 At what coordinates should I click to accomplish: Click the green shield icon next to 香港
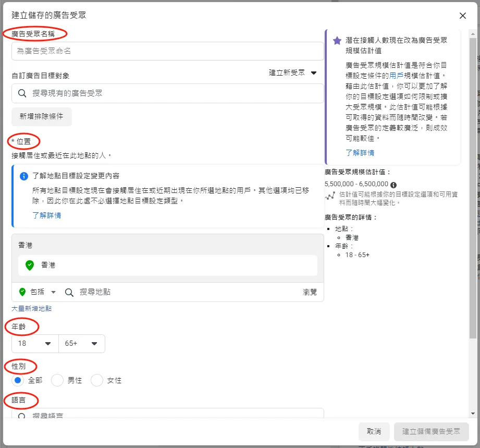click(x=30, y=265)
